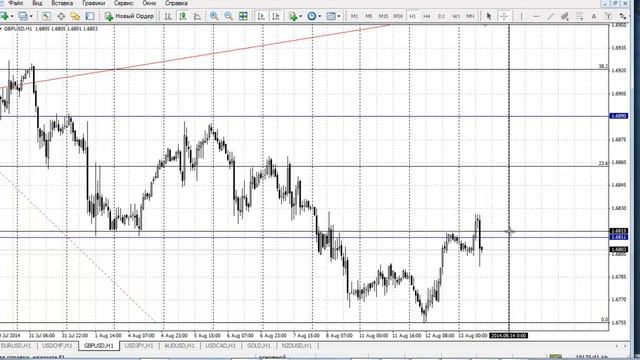Click the Periods clock icon

(311, 16)
